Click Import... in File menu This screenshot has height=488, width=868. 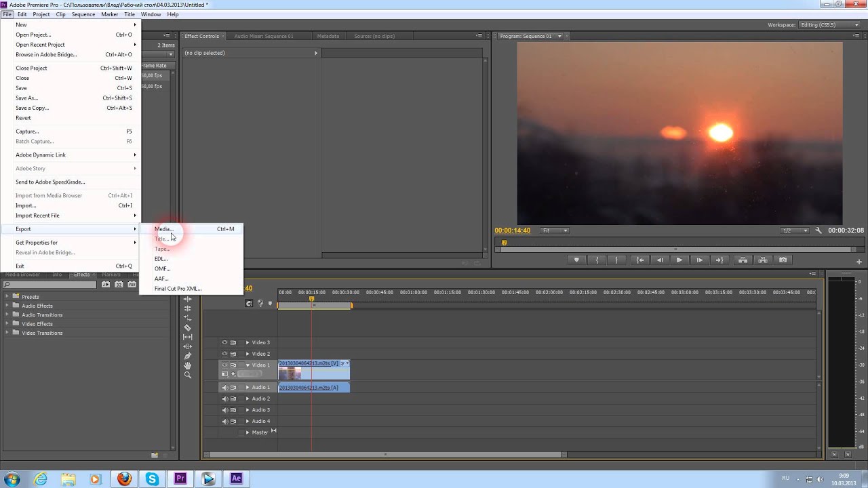71,205
